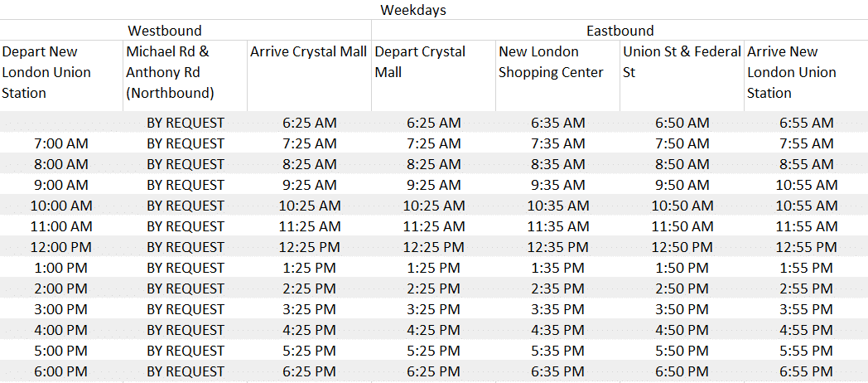The width and height of the screenshot is (868, 383).
Task: Select the 1:50 PM Union St cell
Action: tap(682, 269)
